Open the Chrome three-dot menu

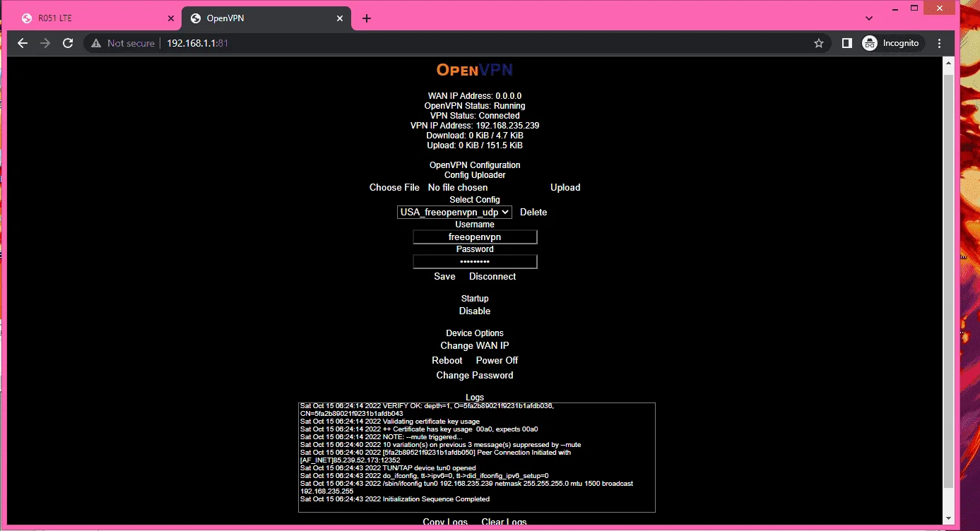[938, 43]
